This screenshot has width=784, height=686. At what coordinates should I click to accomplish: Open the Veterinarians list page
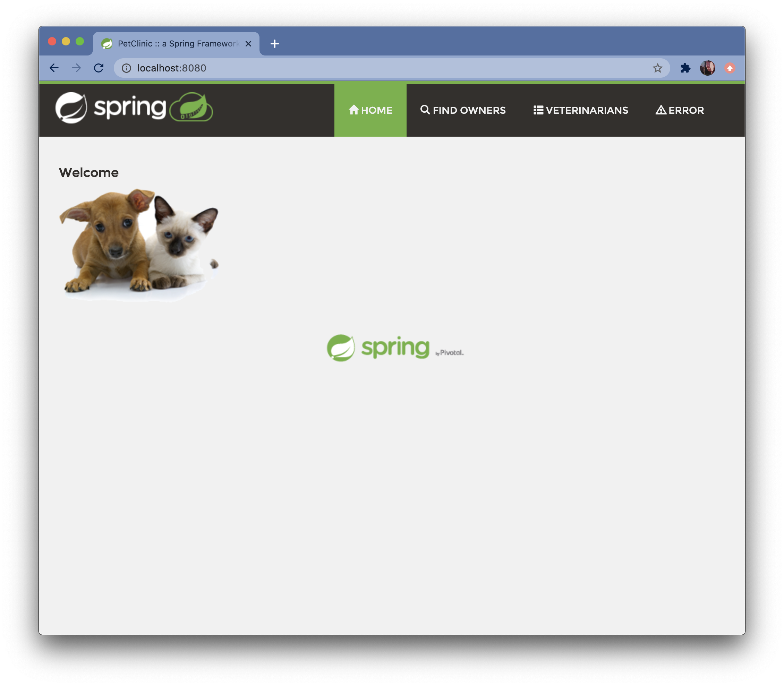pos(580,110)
